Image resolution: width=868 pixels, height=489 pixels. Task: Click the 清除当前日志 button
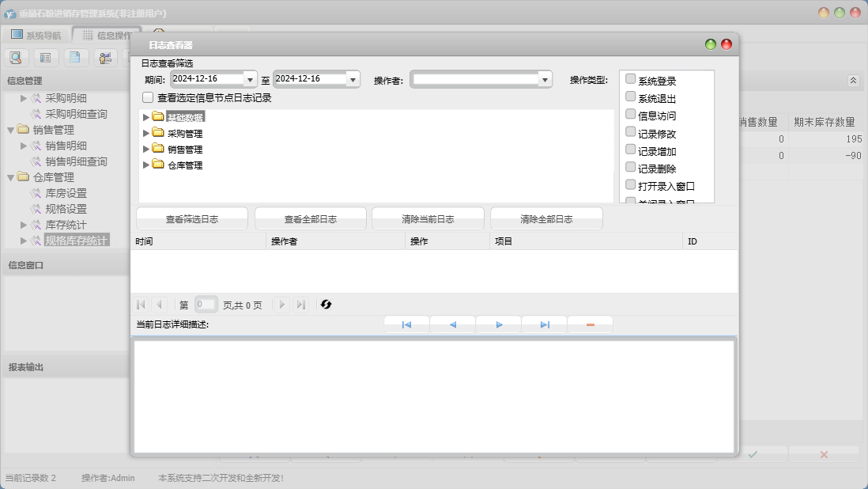tap(428, 218)
